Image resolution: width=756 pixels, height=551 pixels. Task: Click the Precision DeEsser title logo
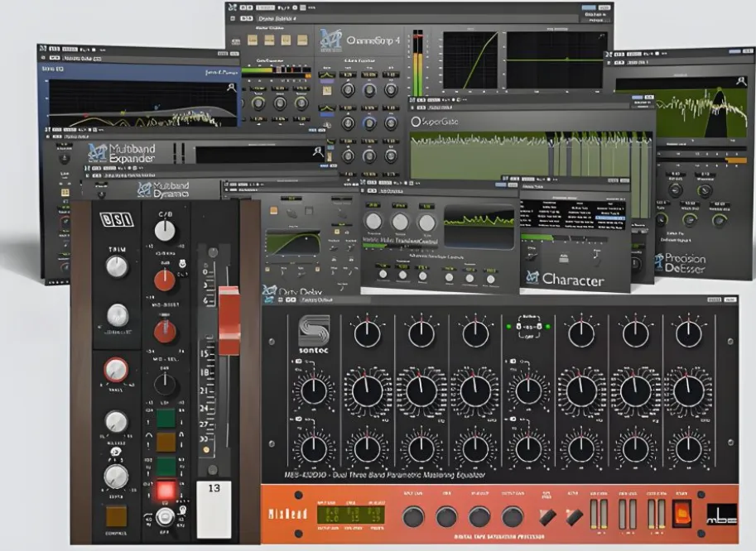pos(681,263)
